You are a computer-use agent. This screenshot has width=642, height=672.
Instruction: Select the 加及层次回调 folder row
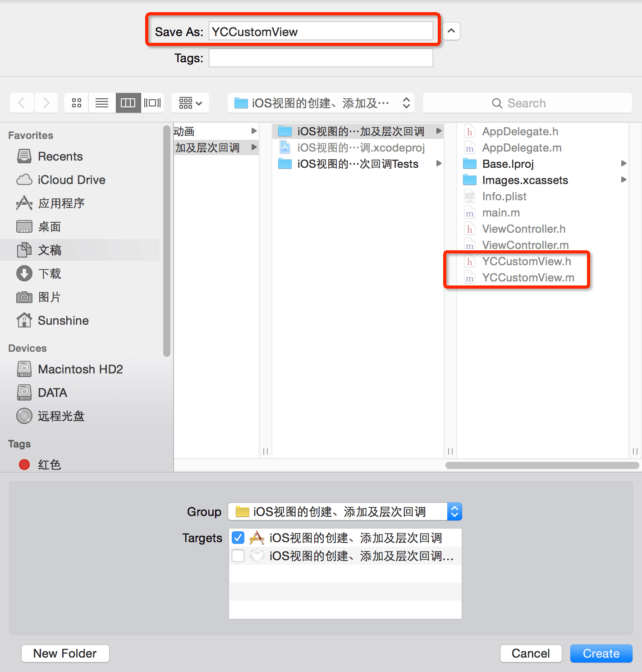(216, 147)
